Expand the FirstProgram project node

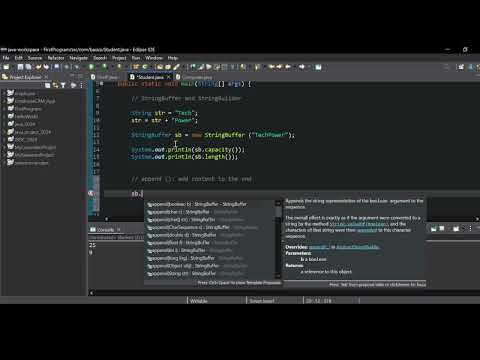coord(4,109)
